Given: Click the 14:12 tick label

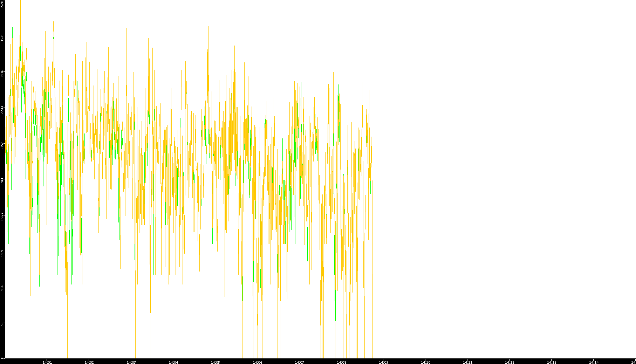Looking at the screenshot, I should point(510,362).
